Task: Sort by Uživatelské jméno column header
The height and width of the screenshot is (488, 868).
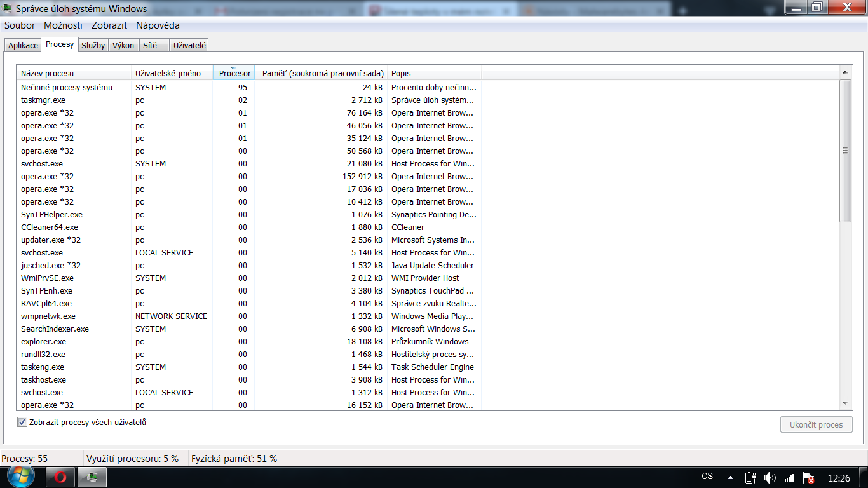Action: (172, 73)
